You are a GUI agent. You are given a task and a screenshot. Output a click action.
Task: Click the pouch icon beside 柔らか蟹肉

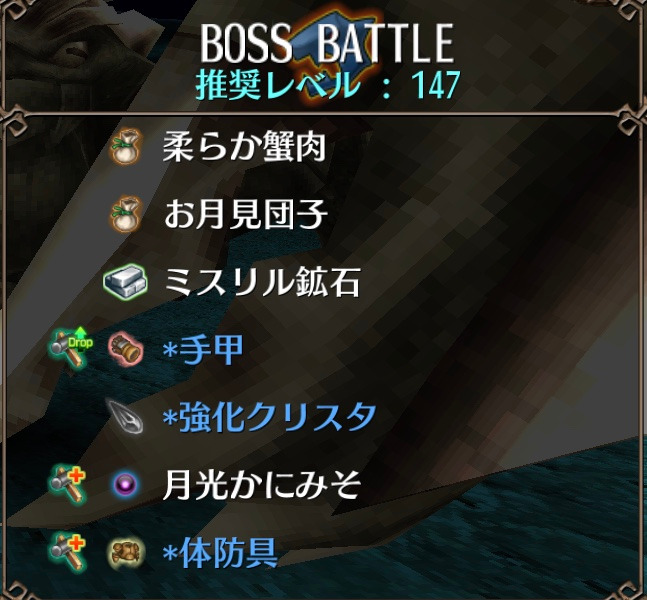[x=125, y=147]
